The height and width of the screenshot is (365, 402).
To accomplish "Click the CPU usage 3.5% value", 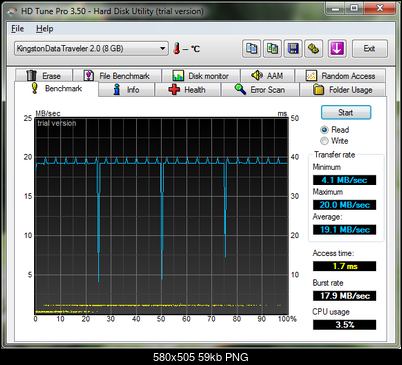I will 344,325.
